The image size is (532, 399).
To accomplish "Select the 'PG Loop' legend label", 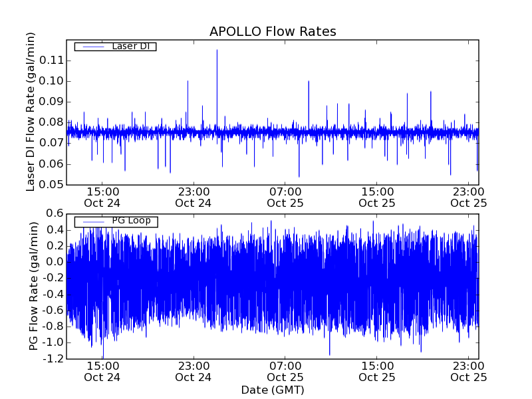I will pyautogui.click(x=131, y=221).
